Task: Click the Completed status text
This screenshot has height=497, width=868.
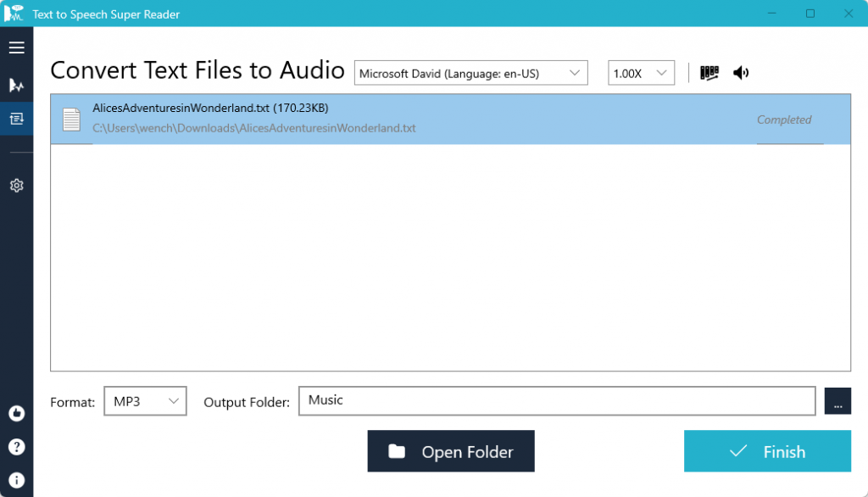Action: [x=784, y=120]
